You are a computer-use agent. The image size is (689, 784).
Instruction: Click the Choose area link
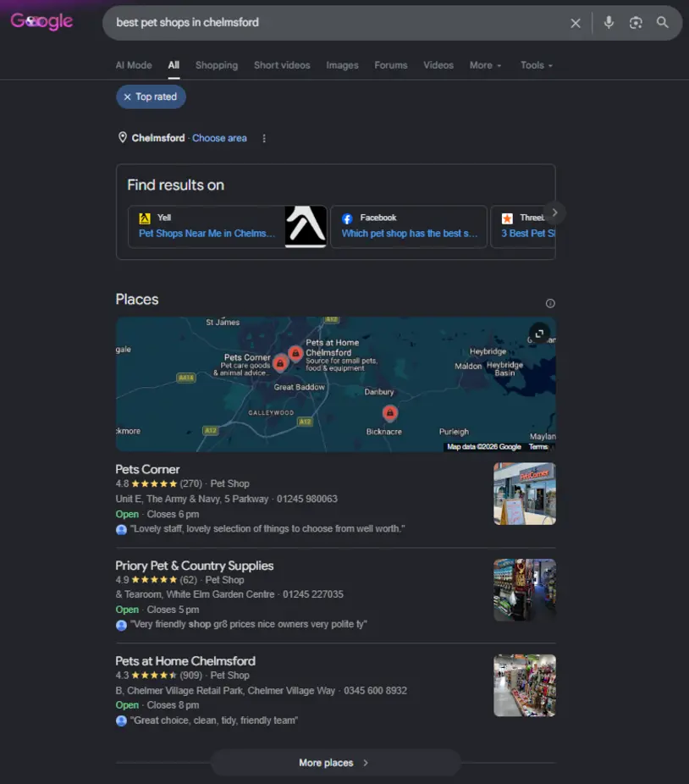(219, 138)
